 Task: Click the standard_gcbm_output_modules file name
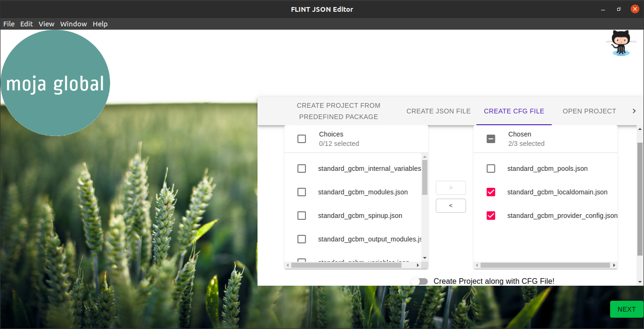point(370,239)
